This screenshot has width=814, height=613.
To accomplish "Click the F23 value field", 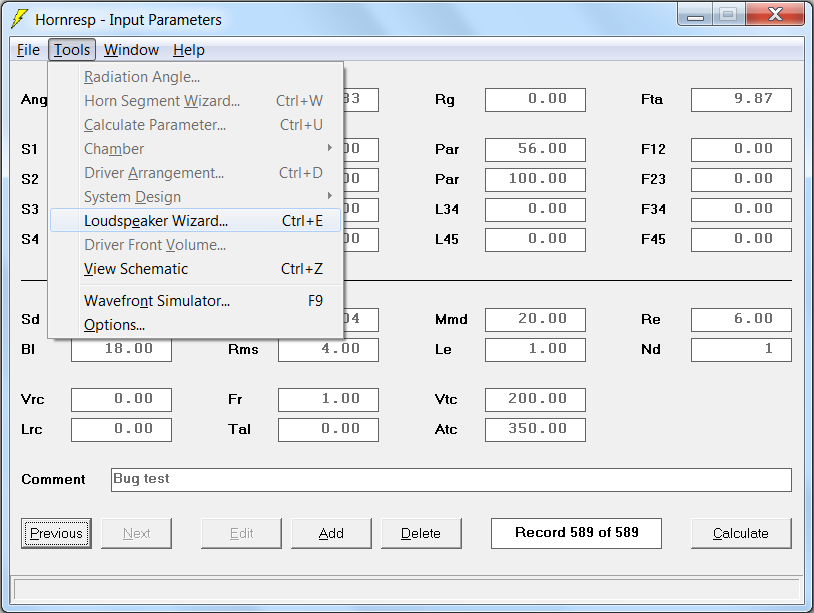I will click(741, 180).
